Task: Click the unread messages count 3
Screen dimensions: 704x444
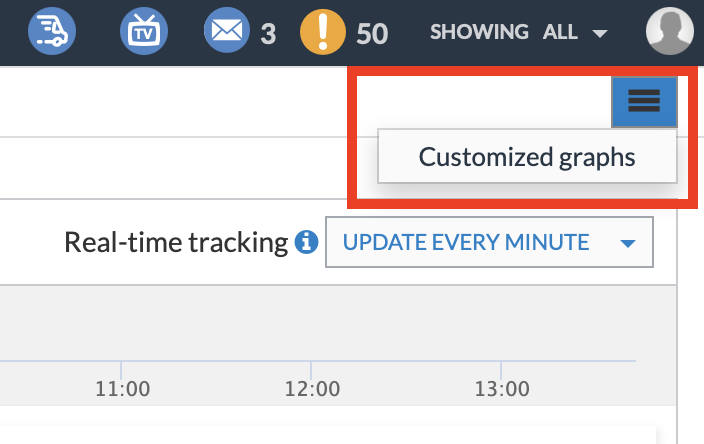Action: pyautogui.click(x=267, y=33)
